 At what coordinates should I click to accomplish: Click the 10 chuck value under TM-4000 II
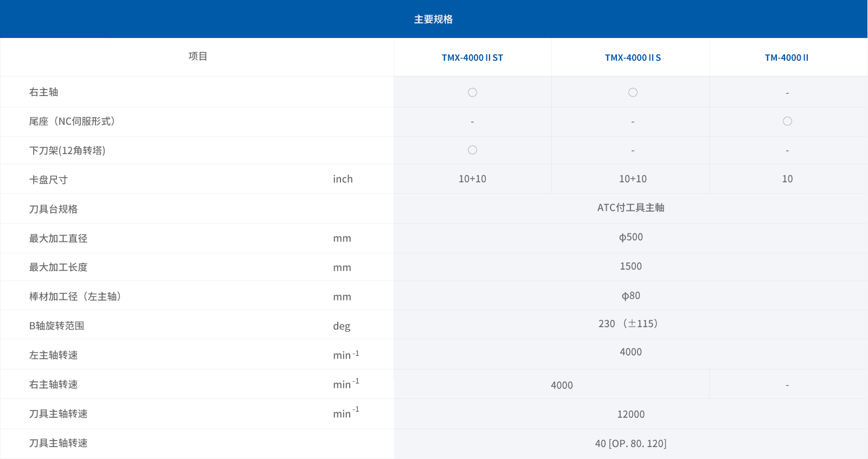click(x=787, y=179)
